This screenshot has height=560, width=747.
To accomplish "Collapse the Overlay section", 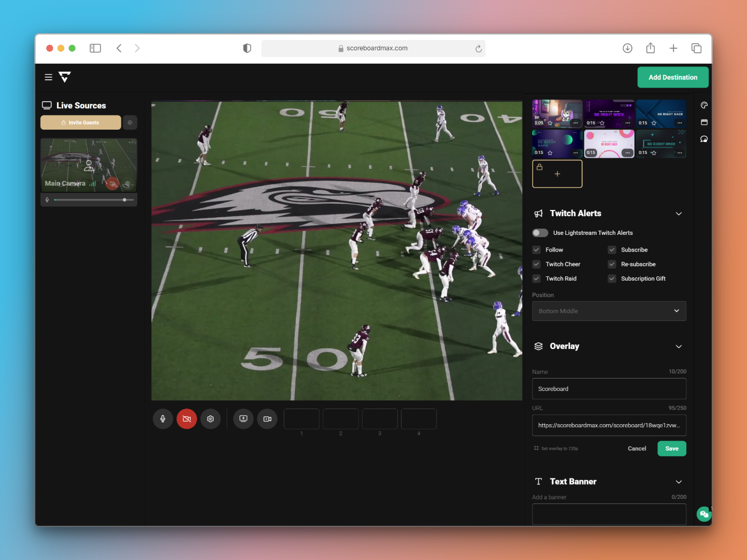I will click(679, 346).
